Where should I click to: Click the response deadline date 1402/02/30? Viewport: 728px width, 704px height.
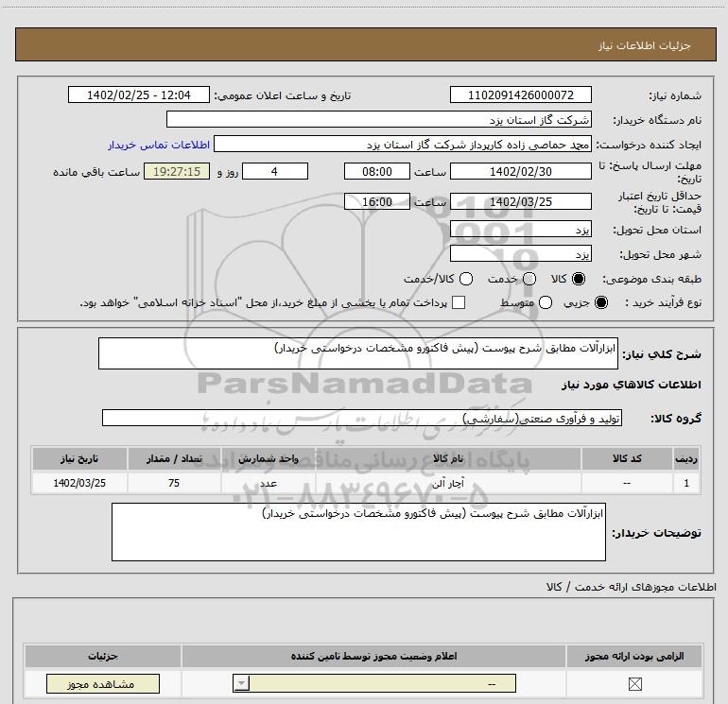[520, 171]
